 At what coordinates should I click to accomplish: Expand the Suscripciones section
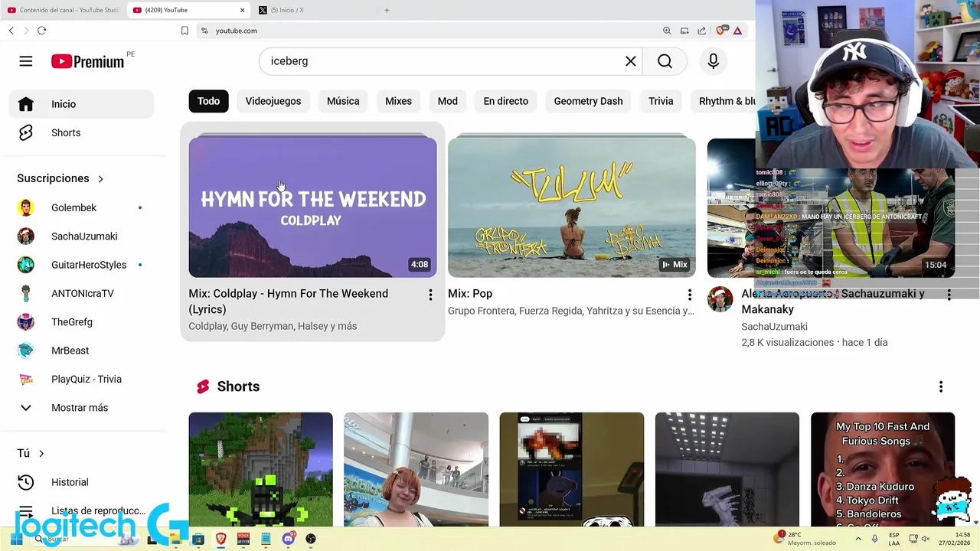[60, 178]
